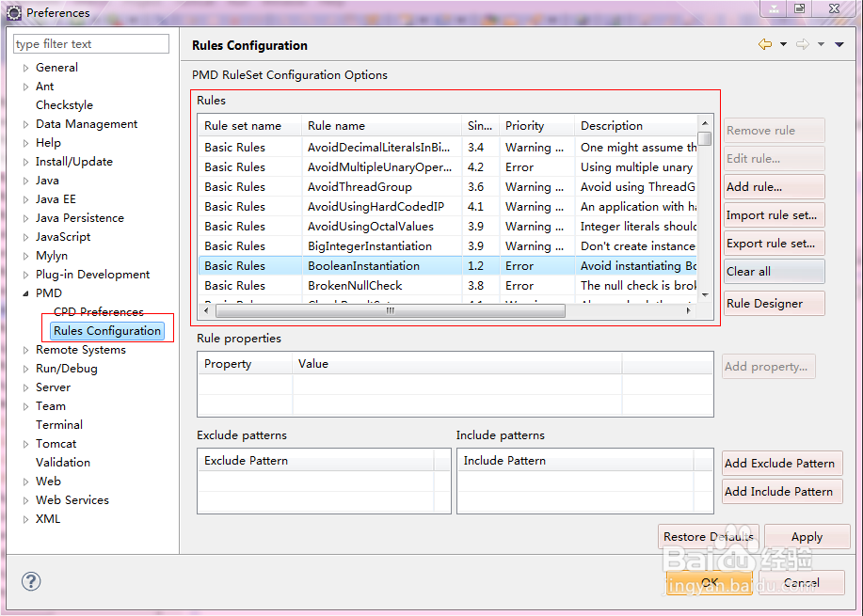The image size is (863, 616).
Task: Click the rules horizontal scrollbar thumb
Action: pos(391,310)
